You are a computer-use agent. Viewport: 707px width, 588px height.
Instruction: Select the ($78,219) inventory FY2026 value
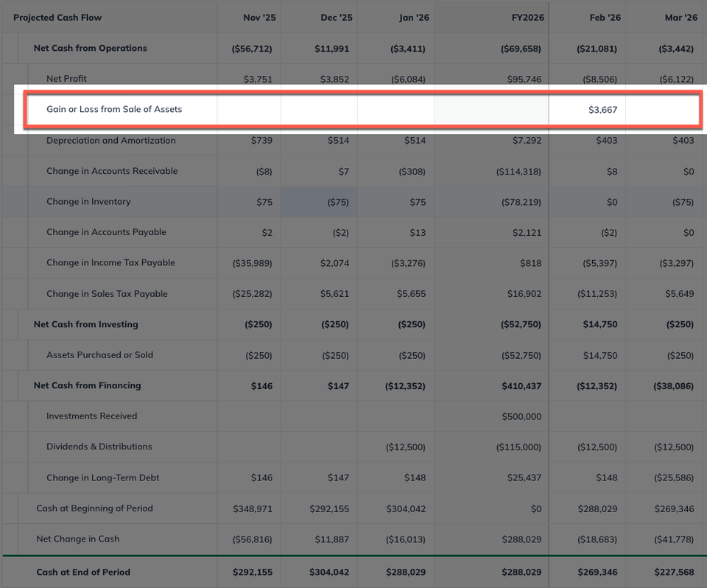[521, 202]
